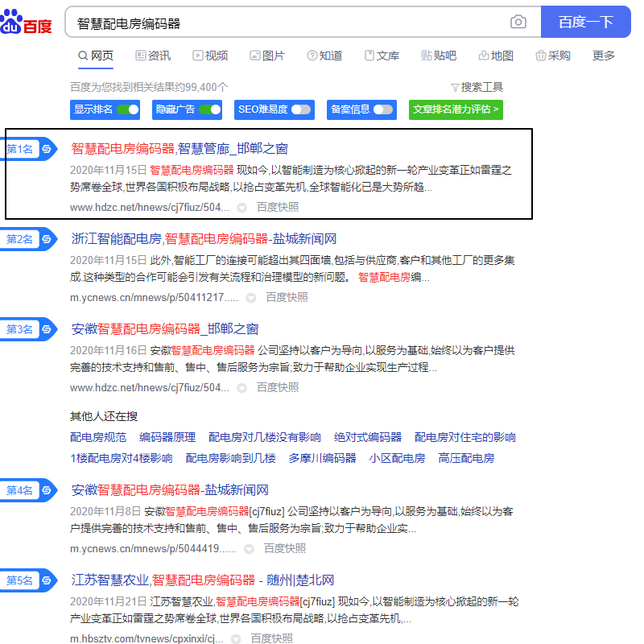This screenshot has width=644, height=644.
Task: Toggle the 隐藏广告 switch
Action: [x=210, y=109]
